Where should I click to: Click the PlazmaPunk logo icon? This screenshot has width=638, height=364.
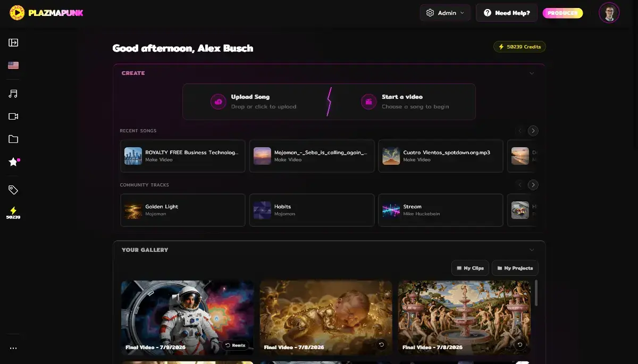18,13
